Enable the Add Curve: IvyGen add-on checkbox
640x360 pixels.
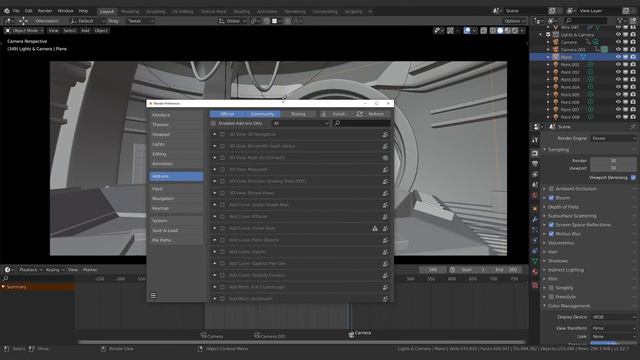tap(222, 252)
